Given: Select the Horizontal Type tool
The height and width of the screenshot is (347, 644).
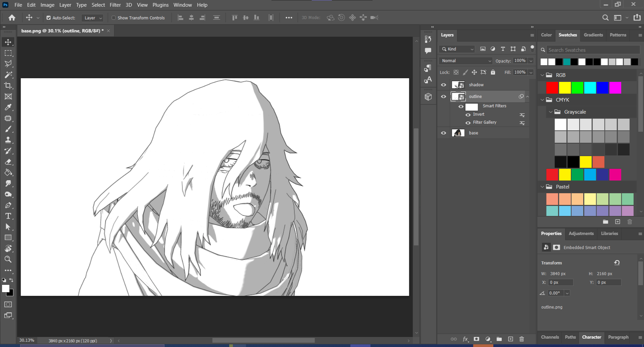Looking at the screenshot, I should 8,216.
